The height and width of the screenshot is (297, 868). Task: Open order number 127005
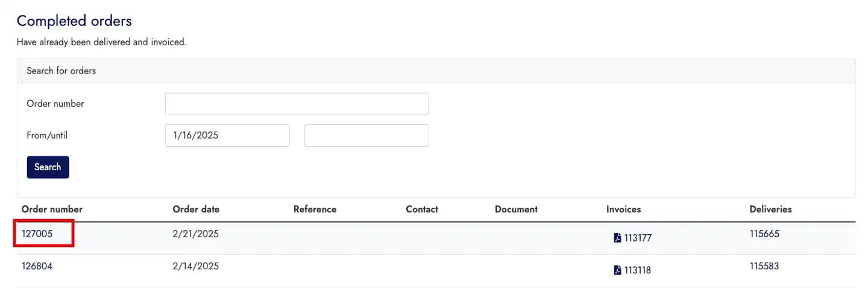pyautogui.click(x=37, y=234)
